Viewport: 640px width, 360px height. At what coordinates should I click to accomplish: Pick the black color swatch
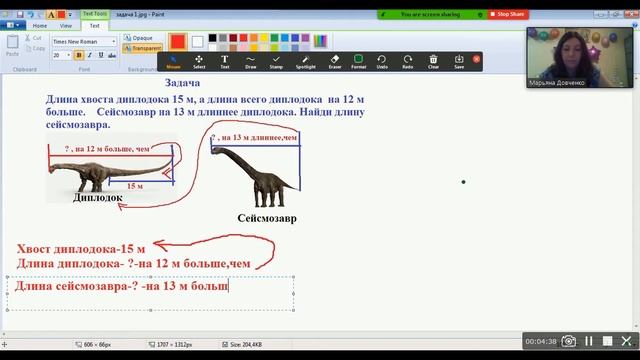point(212,38)
